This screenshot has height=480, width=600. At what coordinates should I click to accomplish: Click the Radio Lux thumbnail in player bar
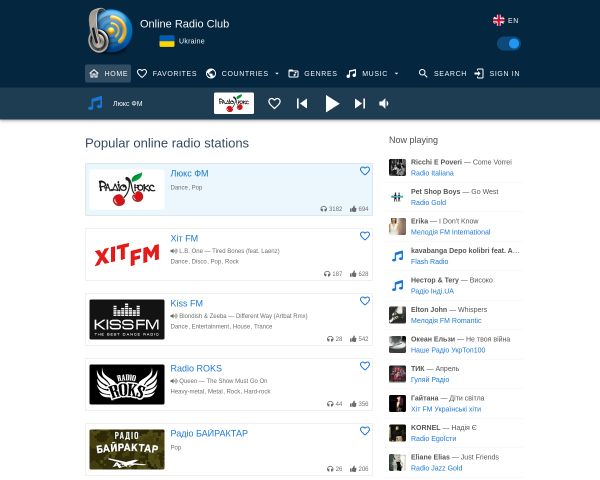[234, 103]
